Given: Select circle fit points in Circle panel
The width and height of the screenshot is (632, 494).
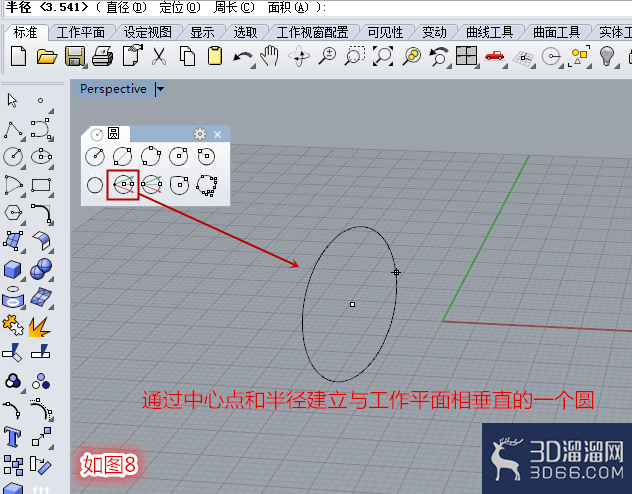Looking at the screenshot, I should tap(207, 185).
